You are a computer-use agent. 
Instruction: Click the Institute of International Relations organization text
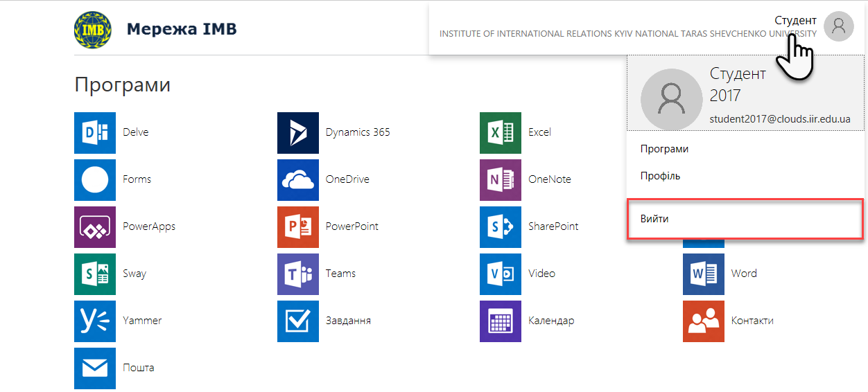628,34
